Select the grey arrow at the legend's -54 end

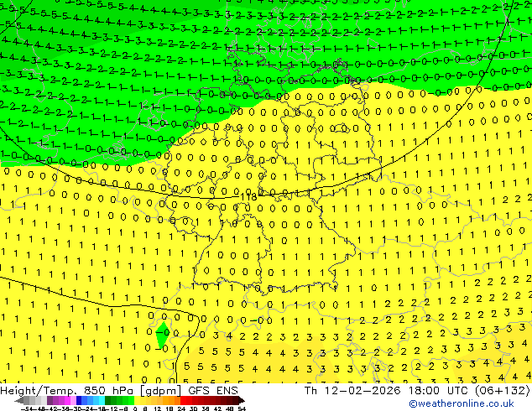(x=19, y=401)
